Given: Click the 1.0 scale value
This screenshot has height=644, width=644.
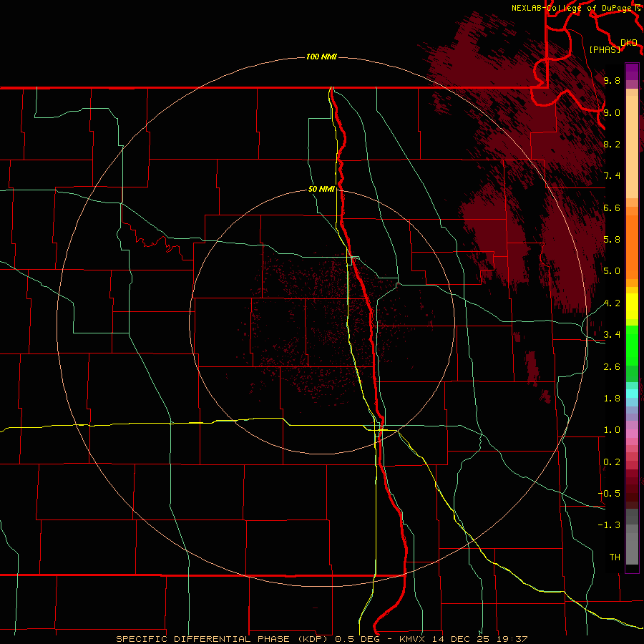Looking at the screenshot, I should 612,430.
